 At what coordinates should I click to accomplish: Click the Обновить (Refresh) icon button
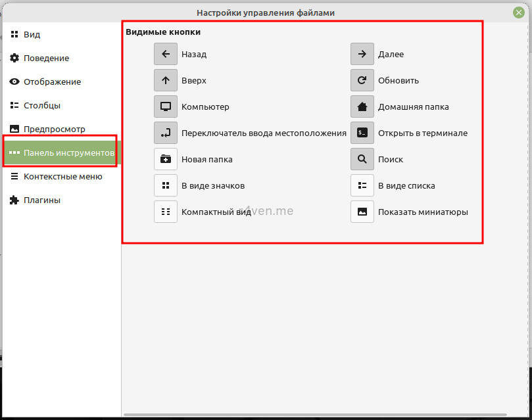click(362, 80)
